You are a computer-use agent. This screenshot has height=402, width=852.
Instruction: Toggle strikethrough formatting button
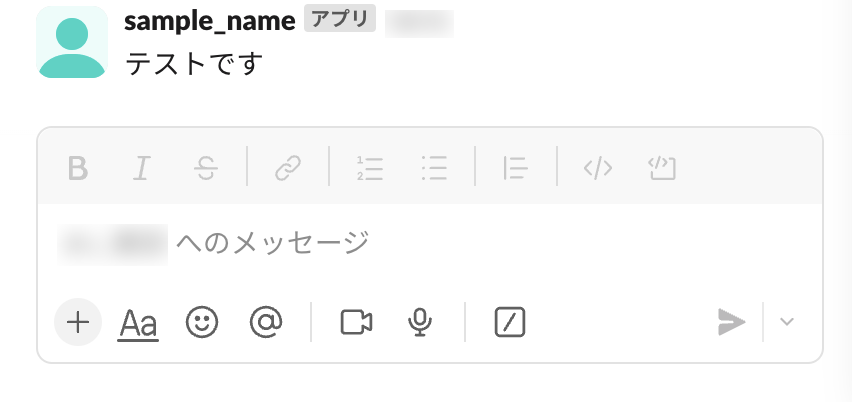(x=206, y=168)
